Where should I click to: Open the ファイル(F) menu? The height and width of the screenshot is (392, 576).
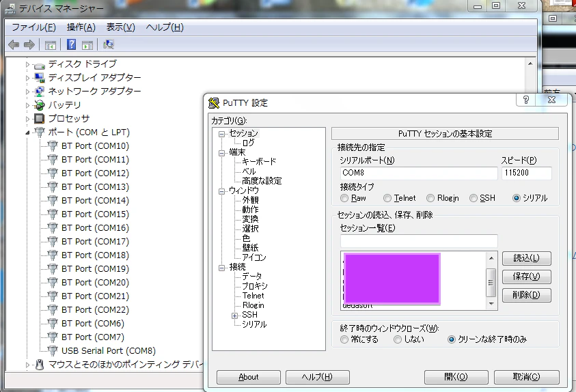[33, 27]
